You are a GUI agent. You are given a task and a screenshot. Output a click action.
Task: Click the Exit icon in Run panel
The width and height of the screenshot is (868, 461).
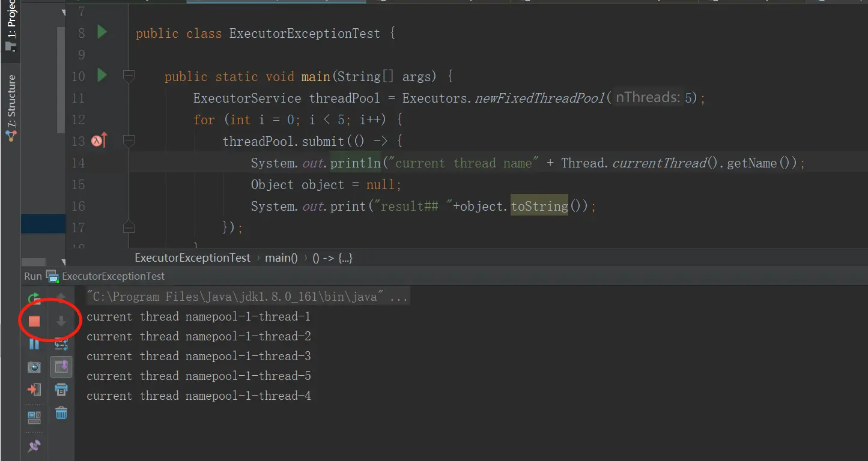point(34,390)
